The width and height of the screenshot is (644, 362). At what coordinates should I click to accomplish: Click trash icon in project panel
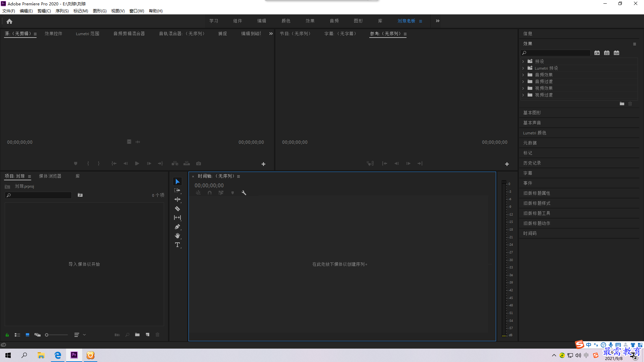pyautogui.click(x=158, y=335)
